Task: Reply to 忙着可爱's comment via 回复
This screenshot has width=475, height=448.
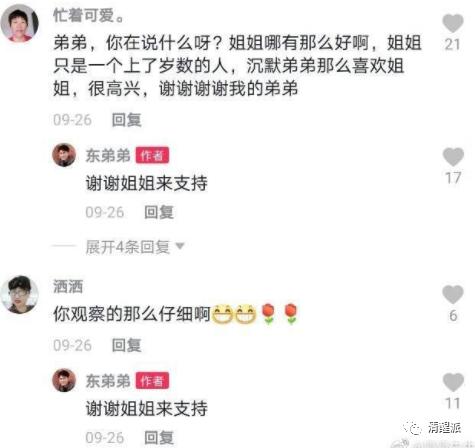Action: pos(126,120)
